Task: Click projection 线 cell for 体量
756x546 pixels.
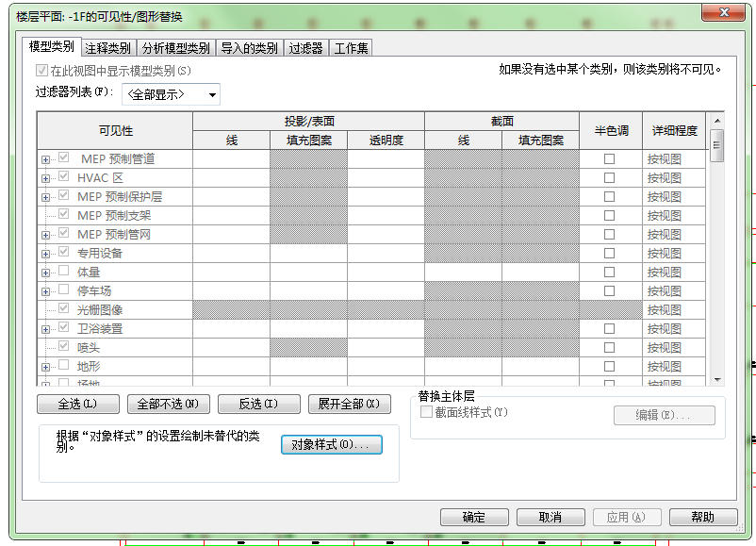Action: tap(232, 273)
